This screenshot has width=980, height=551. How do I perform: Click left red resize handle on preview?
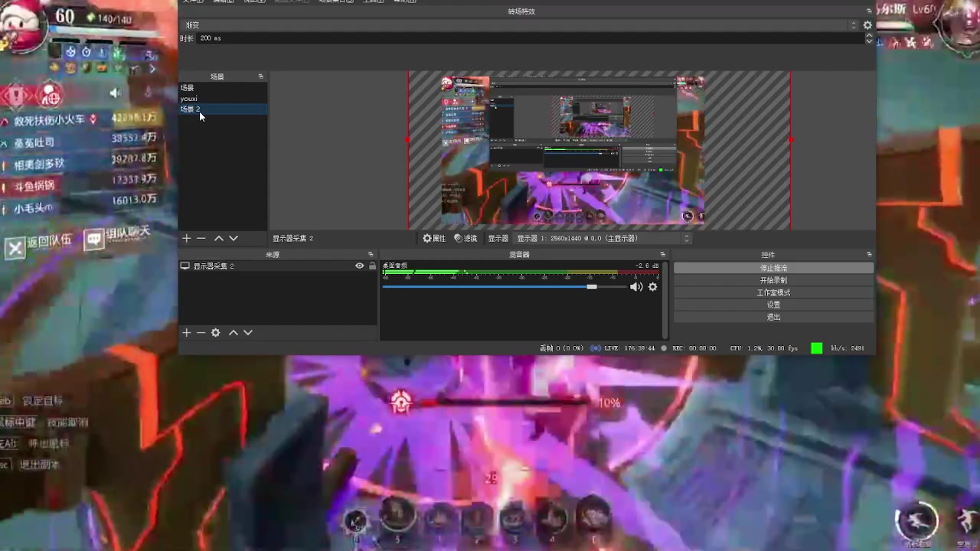(408, 140)
